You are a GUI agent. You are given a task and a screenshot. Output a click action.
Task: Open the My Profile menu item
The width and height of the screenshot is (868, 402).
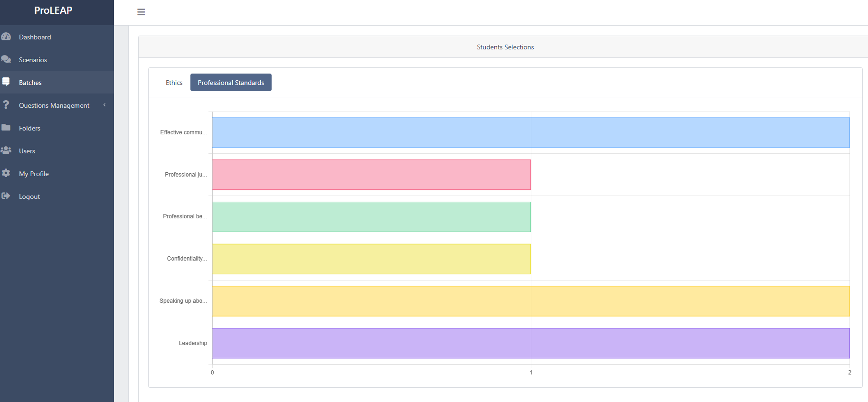(57, 174)
